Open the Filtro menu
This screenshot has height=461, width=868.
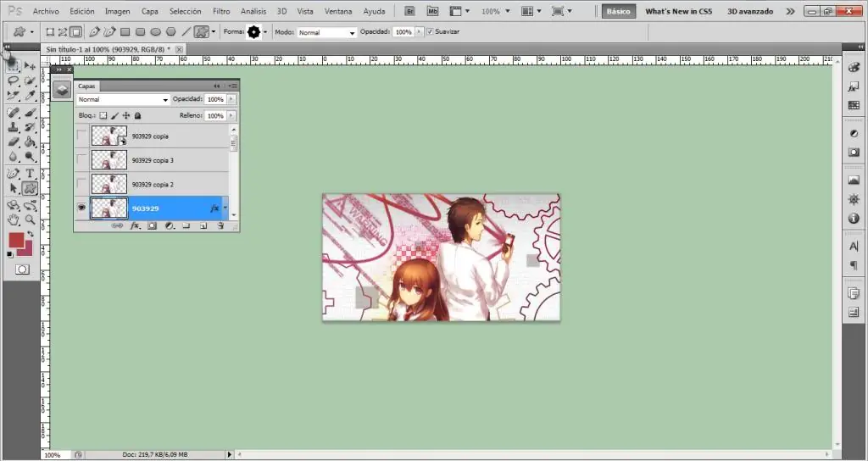(221, 11)
